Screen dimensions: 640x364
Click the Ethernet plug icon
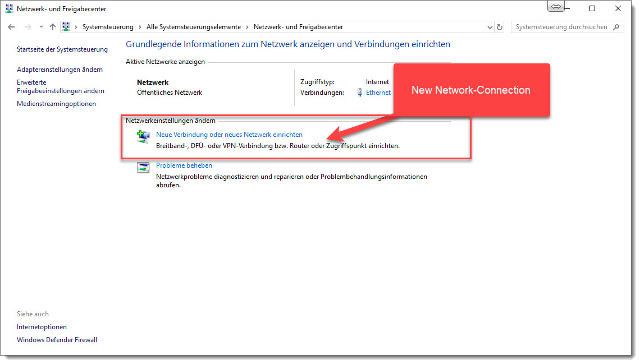tap(360, 93)
